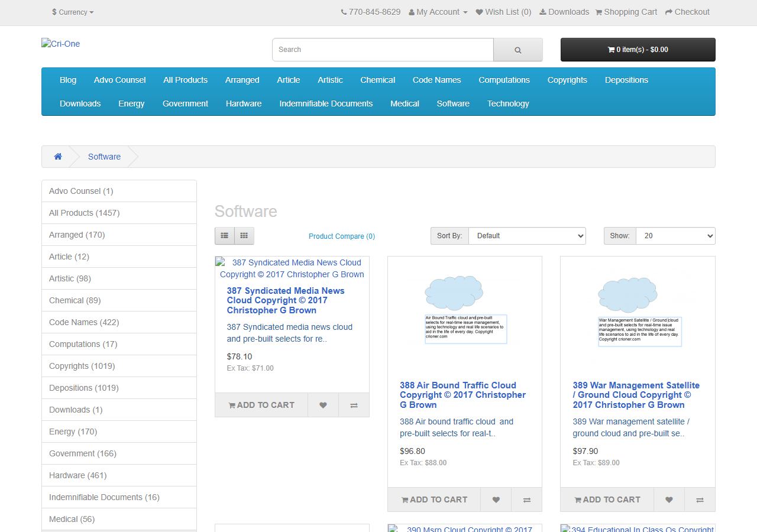Open Medical in navigation menu

click(x=405, y=103)
